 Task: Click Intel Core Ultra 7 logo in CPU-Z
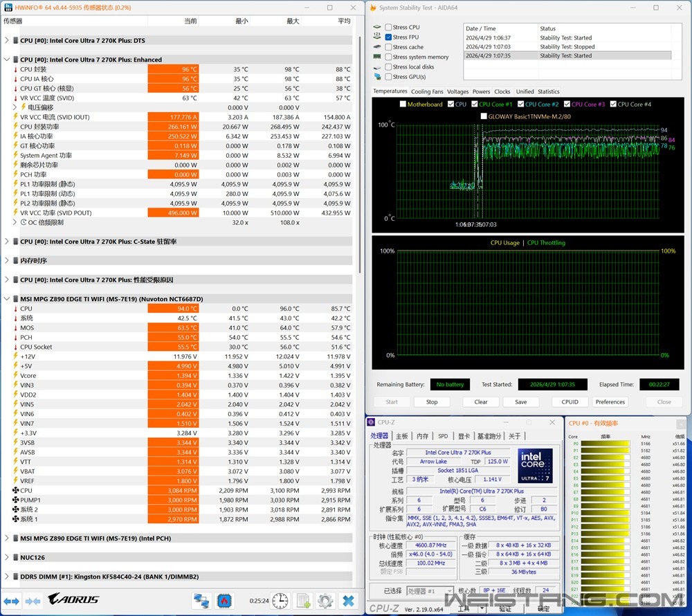point(535,466)
